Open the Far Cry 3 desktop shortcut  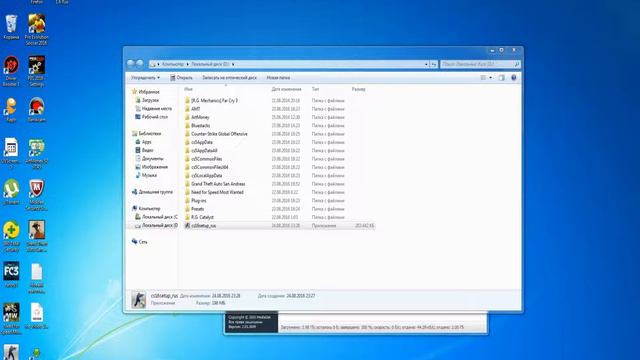11,274
